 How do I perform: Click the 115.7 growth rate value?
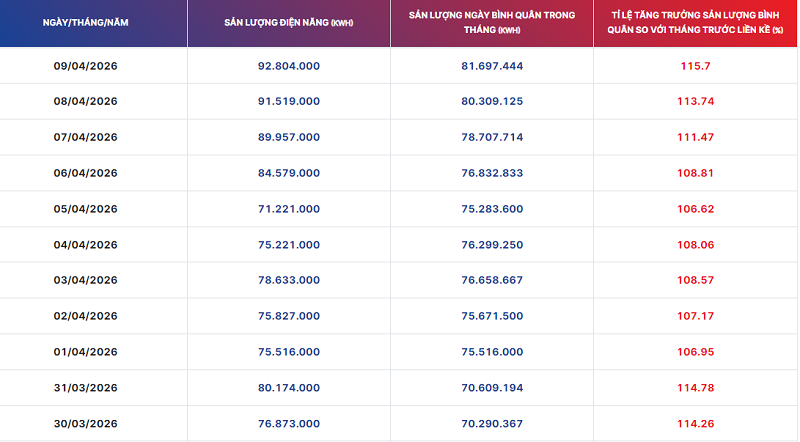pyautogui.click(x=695, y=65)
